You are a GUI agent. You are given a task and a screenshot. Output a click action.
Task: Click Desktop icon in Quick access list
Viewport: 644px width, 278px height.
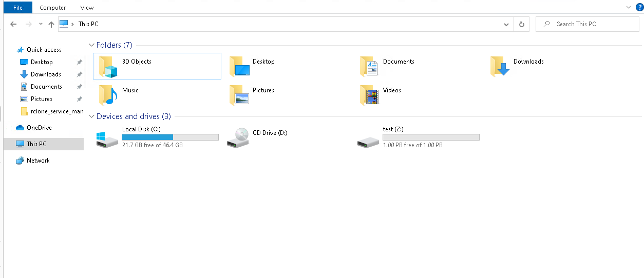24,62
